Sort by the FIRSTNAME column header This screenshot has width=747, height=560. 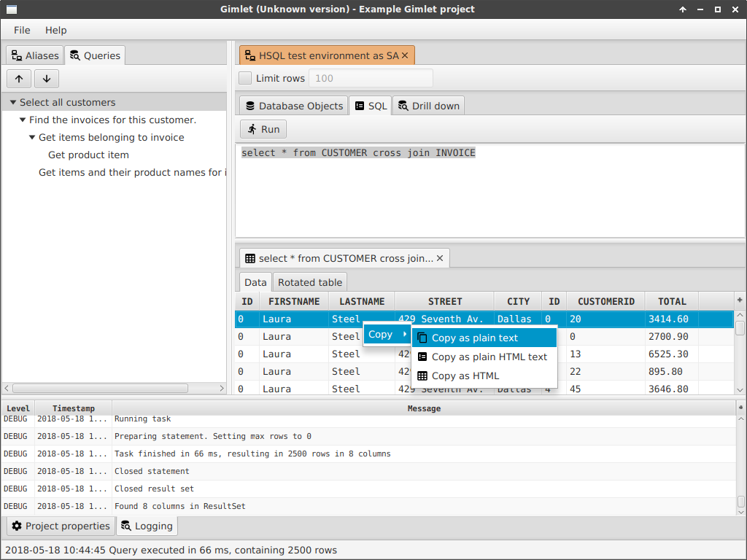(294, 301)
